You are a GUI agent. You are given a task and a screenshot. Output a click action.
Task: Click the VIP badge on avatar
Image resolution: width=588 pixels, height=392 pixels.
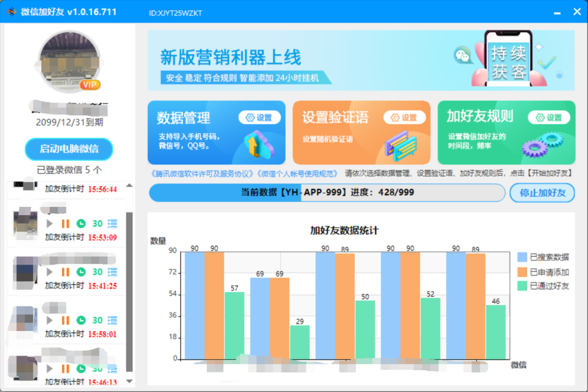point(90,85)
